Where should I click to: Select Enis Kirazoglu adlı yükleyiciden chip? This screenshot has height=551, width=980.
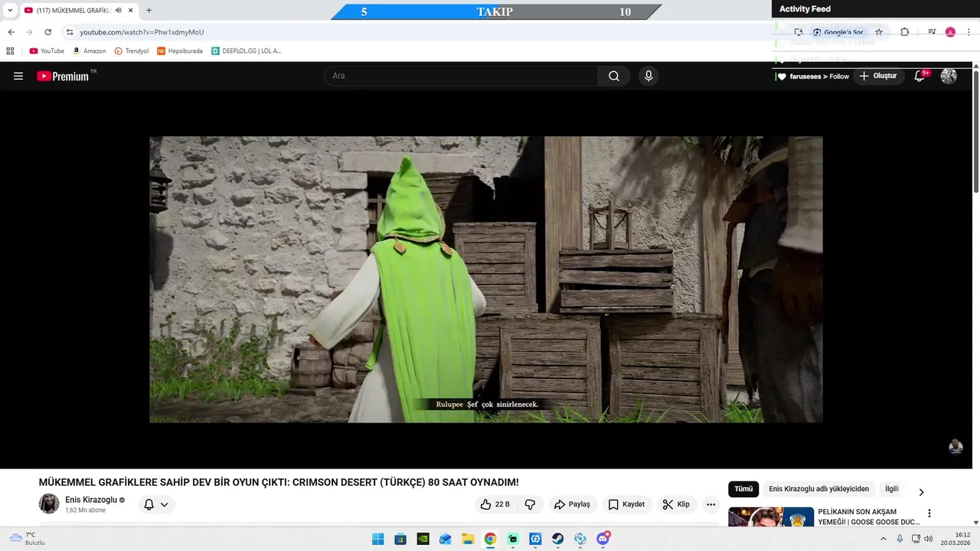pos(819,489)
